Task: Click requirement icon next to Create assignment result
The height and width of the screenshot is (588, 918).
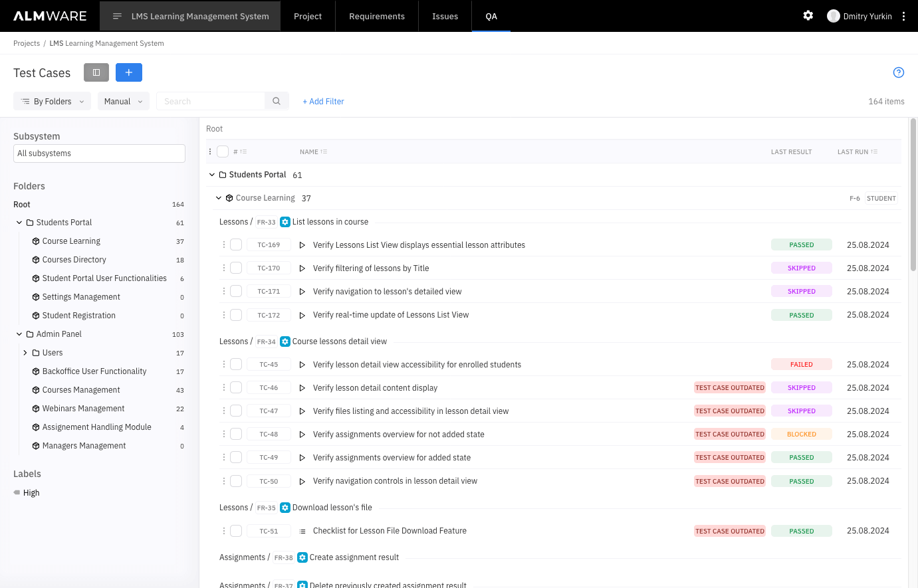Action: [302, 557]
